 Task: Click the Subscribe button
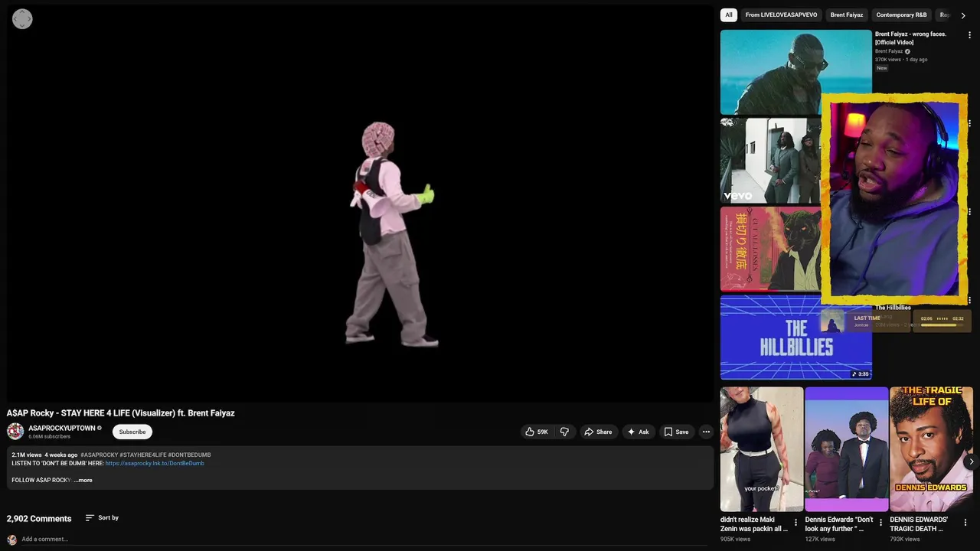(132, 432)
